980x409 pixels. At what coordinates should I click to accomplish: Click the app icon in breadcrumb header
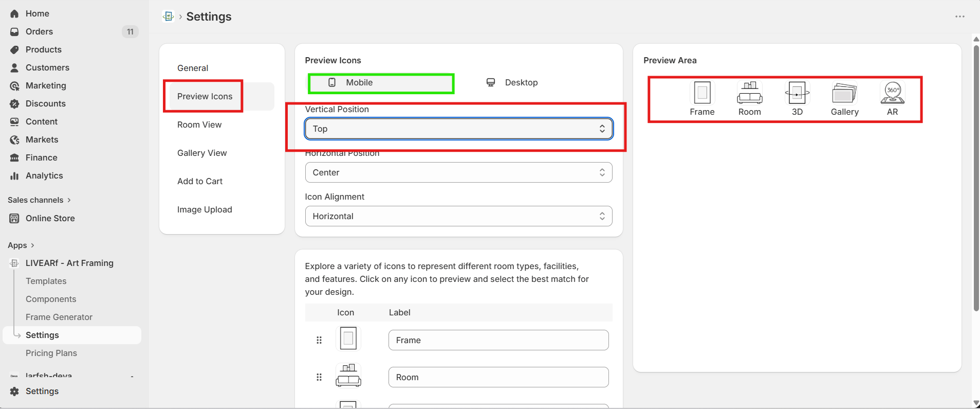tap(168, 16)
